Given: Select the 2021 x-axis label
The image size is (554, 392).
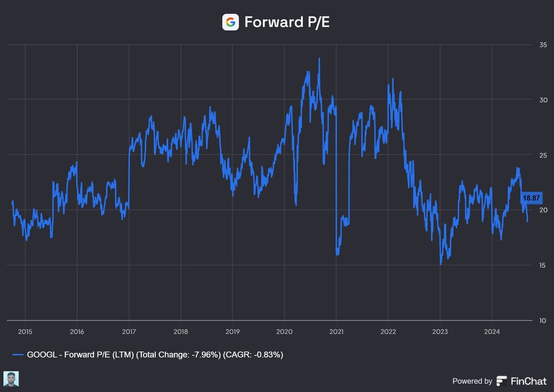Looking at the screenshot, I should coord(336,332).
